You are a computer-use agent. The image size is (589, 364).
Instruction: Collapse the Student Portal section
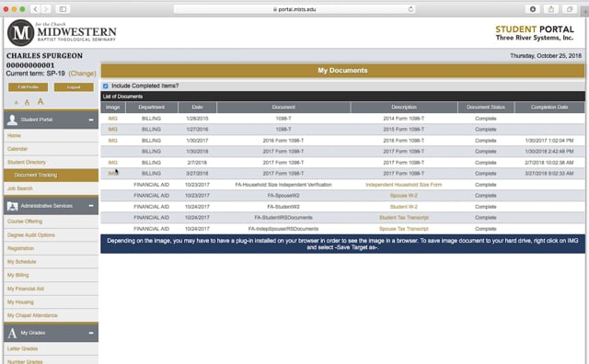coord(91,119)
